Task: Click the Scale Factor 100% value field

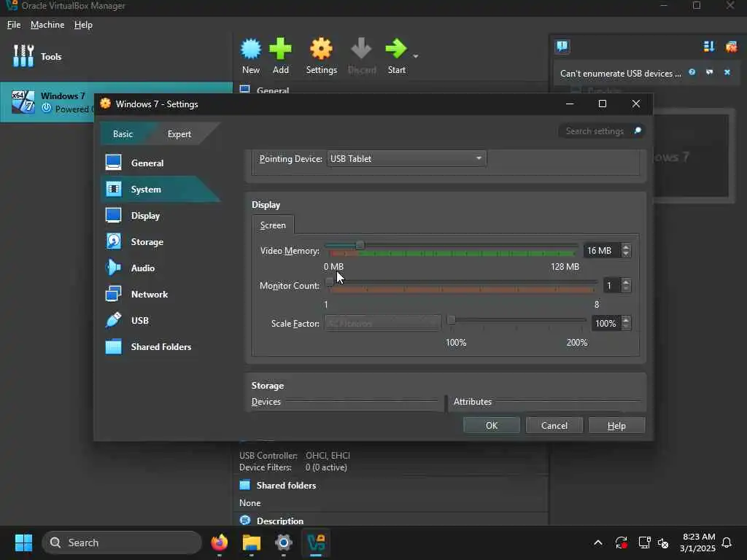Action: coord(606,323)
